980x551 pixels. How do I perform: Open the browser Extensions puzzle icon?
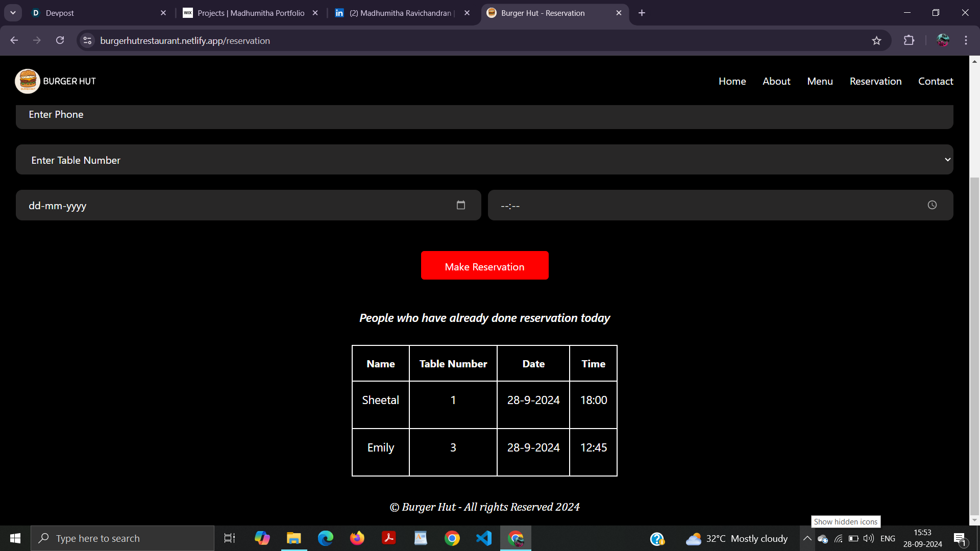pos(909,40)
